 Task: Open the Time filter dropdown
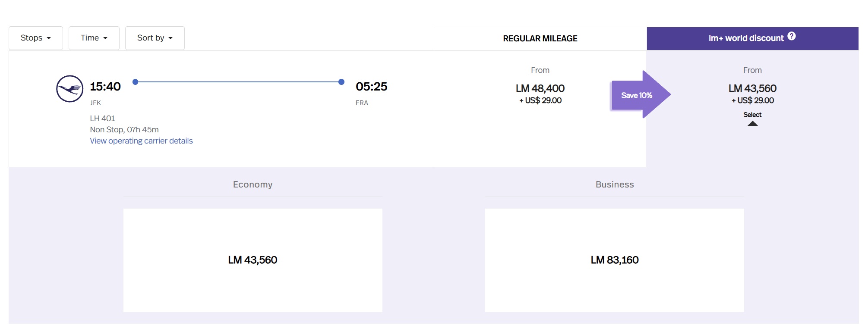pyautogui.click(x=94, y=38)
